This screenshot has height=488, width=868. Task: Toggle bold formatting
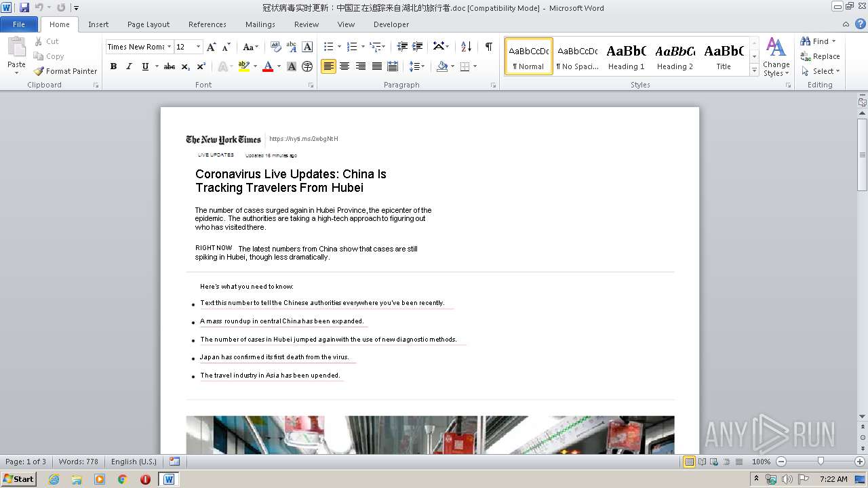coord(113,66)
